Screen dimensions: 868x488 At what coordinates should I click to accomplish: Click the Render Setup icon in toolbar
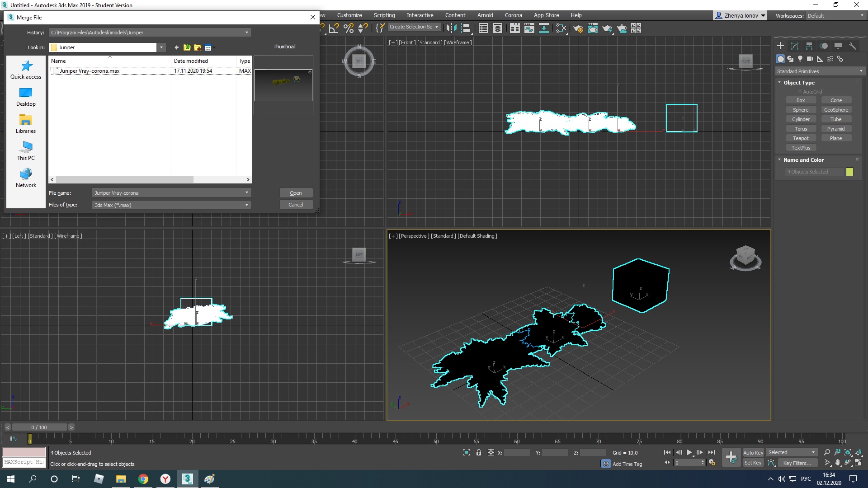(x=578, y=28)
